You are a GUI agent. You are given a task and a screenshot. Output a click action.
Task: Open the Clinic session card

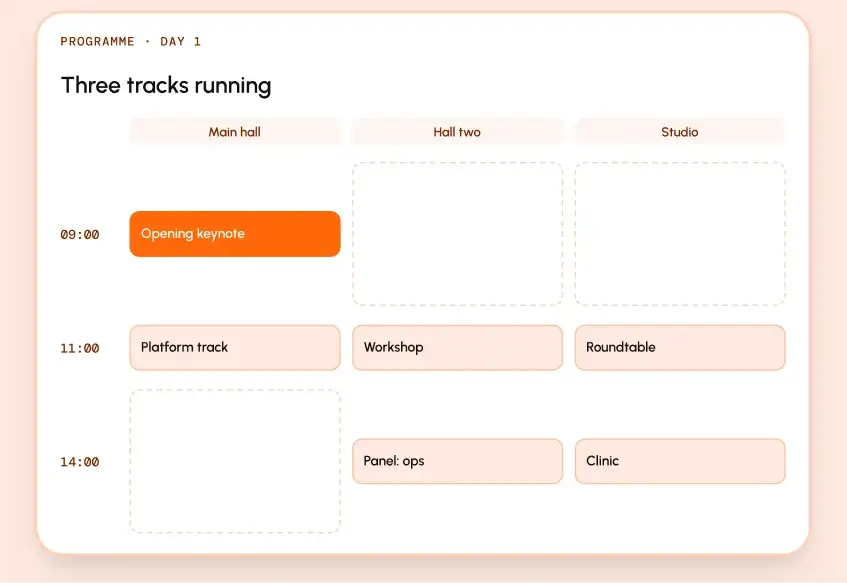pos(680,461)
